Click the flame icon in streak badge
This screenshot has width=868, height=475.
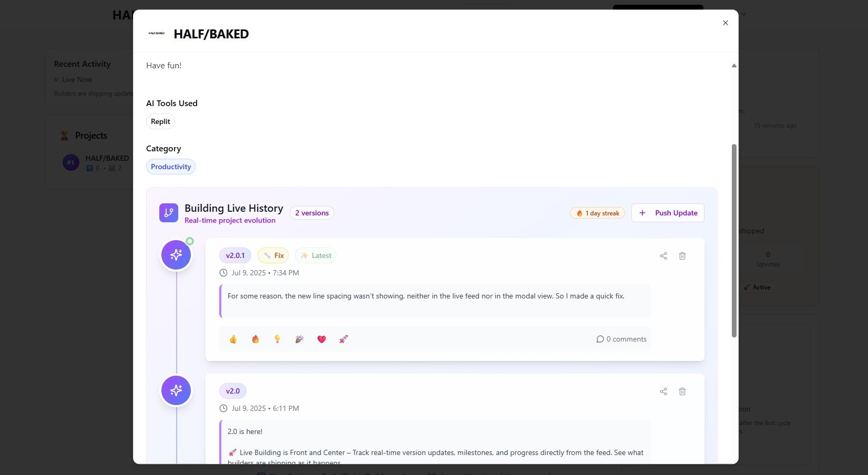point(579,213)
